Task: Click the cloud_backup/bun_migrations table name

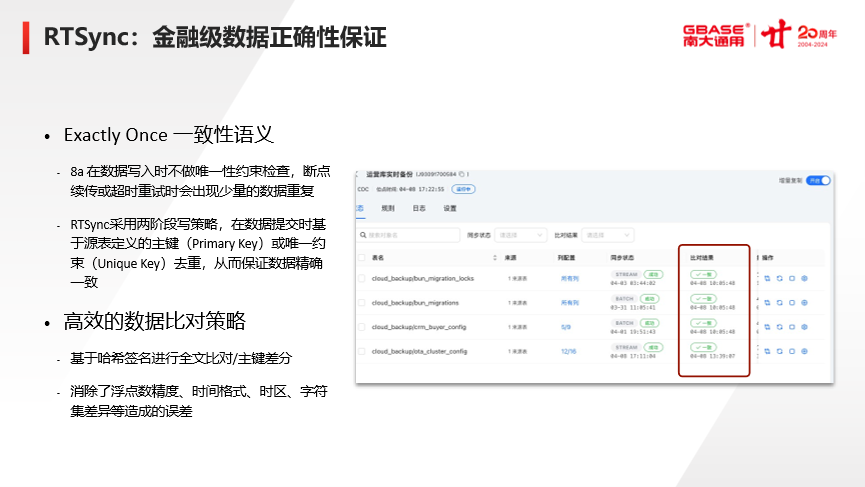Action: click(415, 303)
